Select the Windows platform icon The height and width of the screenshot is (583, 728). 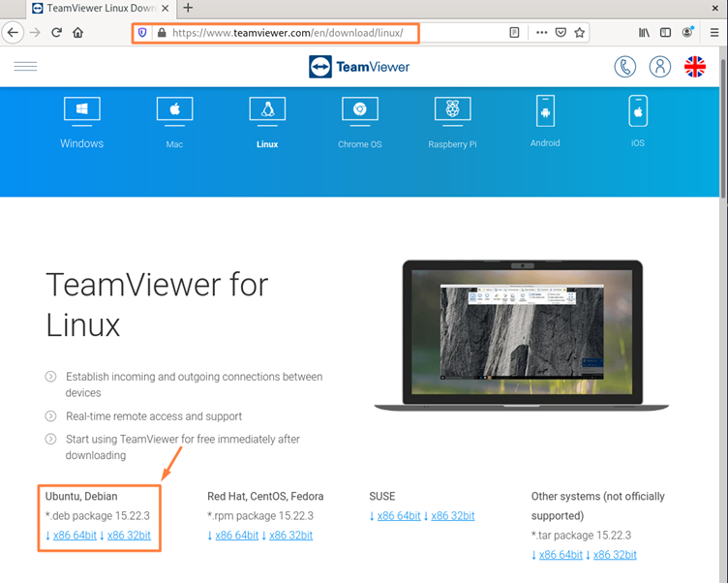[81, 123]
